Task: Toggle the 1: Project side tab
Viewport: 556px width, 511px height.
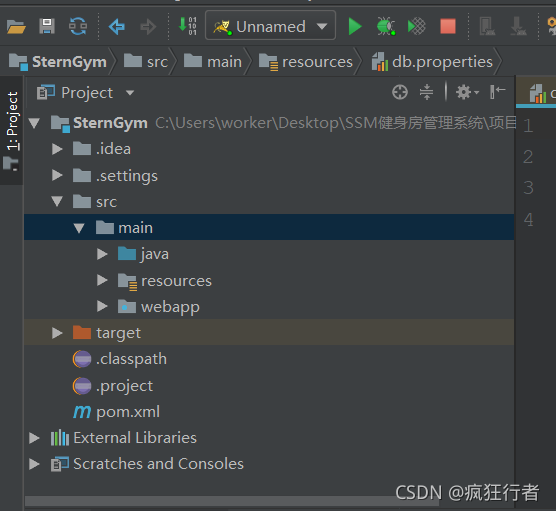Action: point(12,129)
